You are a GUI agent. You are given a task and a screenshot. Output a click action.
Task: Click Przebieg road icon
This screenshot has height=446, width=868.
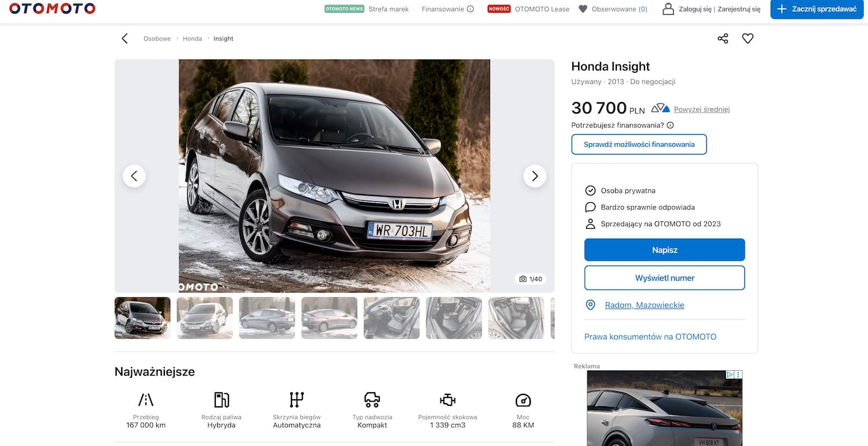tap(146, 400)
